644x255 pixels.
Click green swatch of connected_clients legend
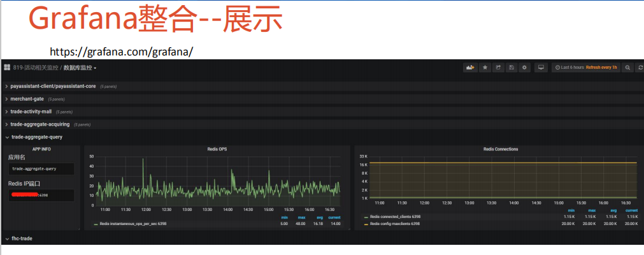tap(366, 217)
